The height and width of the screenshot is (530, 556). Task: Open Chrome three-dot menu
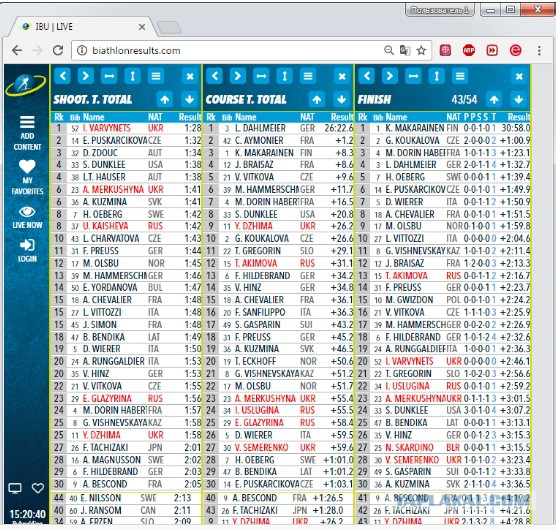539,50
